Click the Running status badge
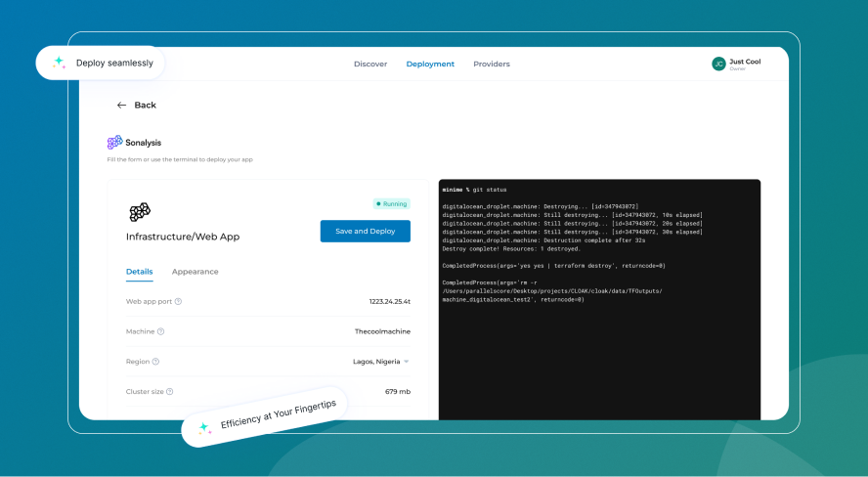This screenshot has width=868, height=477. click(391, 204)
